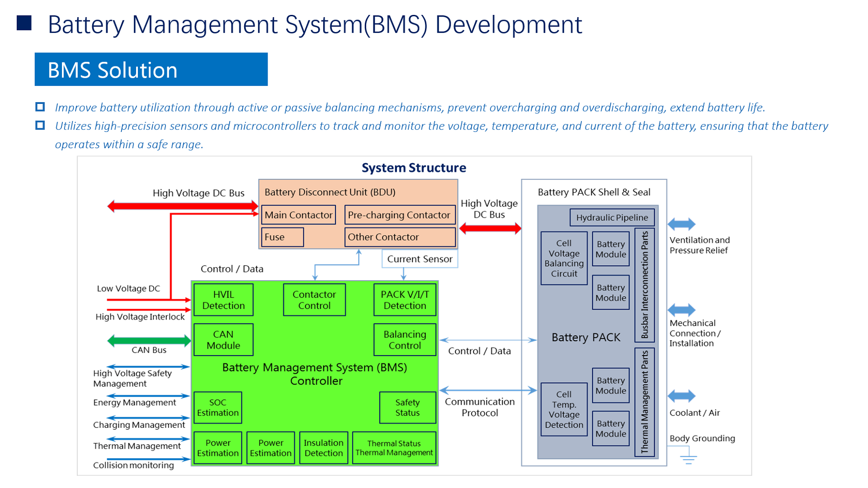Click the green CAN Bus double arrow
868x488 pixels.
pos(149,340)
